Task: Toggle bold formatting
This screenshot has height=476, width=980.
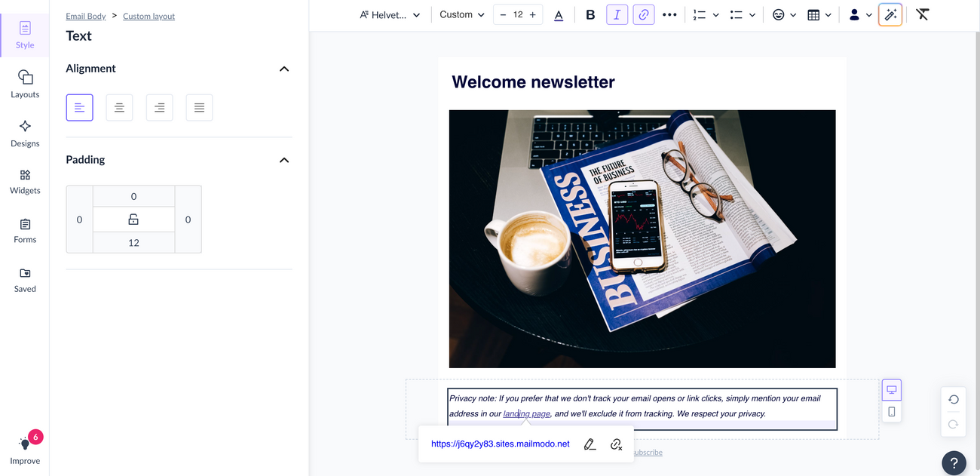Action: click(x=590, y=15)
